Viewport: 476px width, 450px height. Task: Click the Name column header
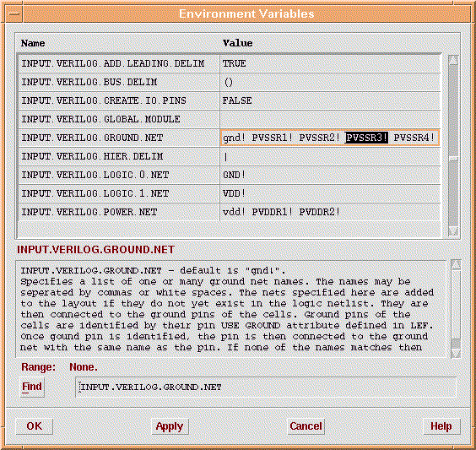pos(33,43)
